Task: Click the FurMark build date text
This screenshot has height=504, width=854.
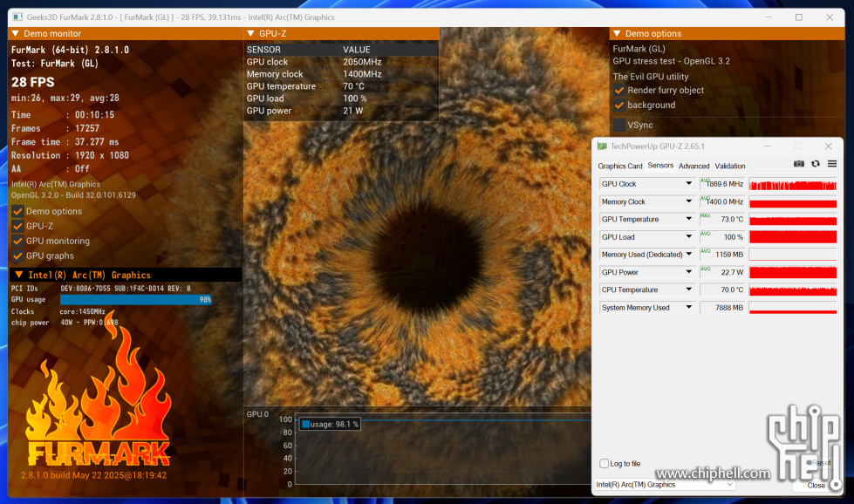Action: click(x=93, y=475)
